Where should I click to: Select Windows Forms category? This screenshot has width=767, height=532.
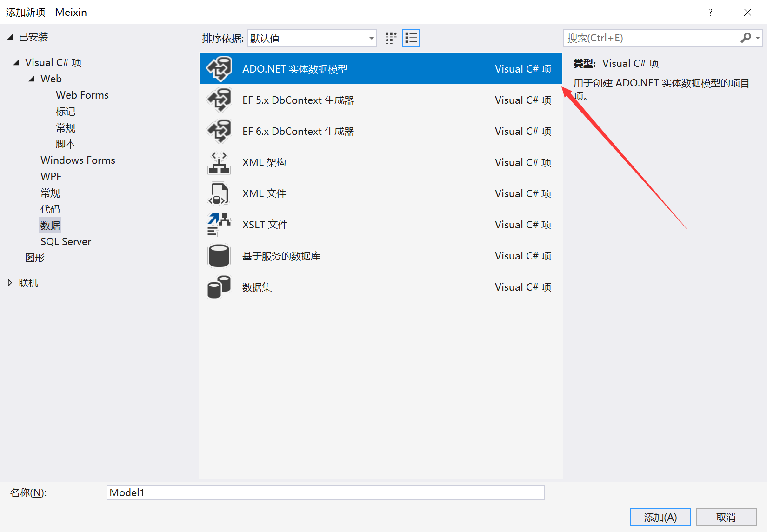click(x=78, y=160)
